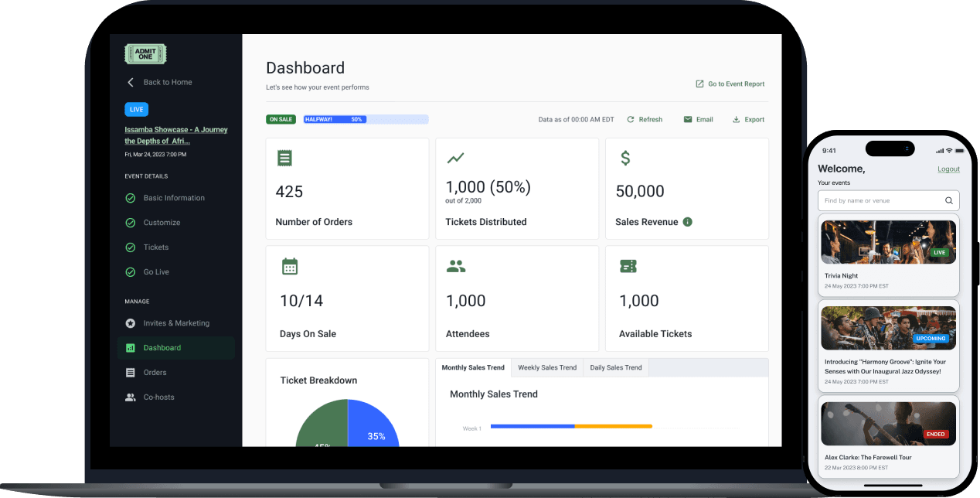Click the blue Week 1 bar segment
980x498 pixels.
tap(533, 426)
